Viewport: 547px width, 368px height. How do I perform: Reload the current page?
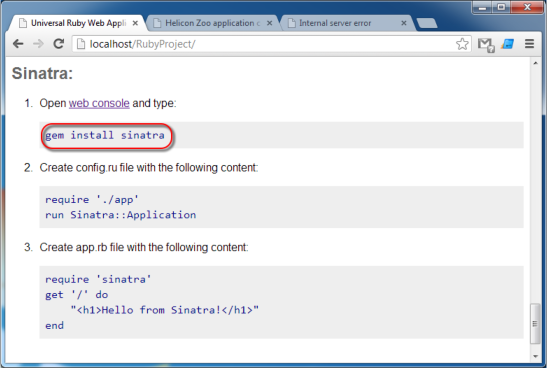coord(58,44)
